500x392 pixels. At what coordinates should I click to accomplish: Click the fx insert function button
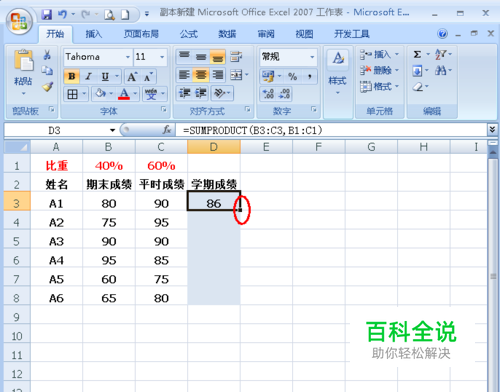pyautogui.click(x=167, y=130)
